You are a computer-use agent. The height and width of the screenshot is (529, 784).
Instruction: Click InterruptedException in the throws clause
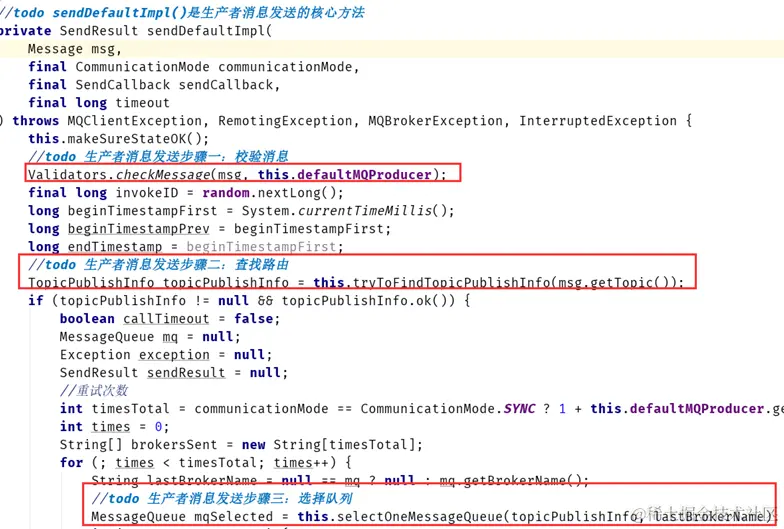598,120
